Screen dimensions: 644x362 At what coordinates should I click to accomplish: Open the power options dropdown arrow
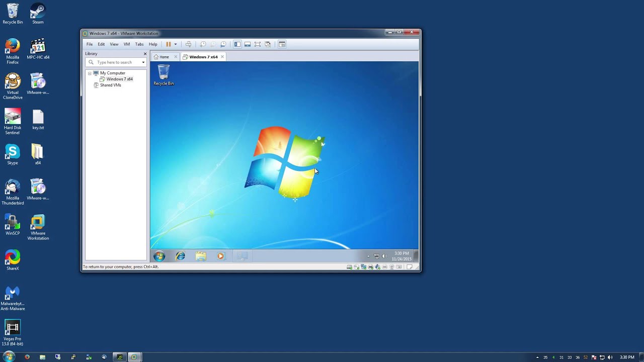(176, 44)
